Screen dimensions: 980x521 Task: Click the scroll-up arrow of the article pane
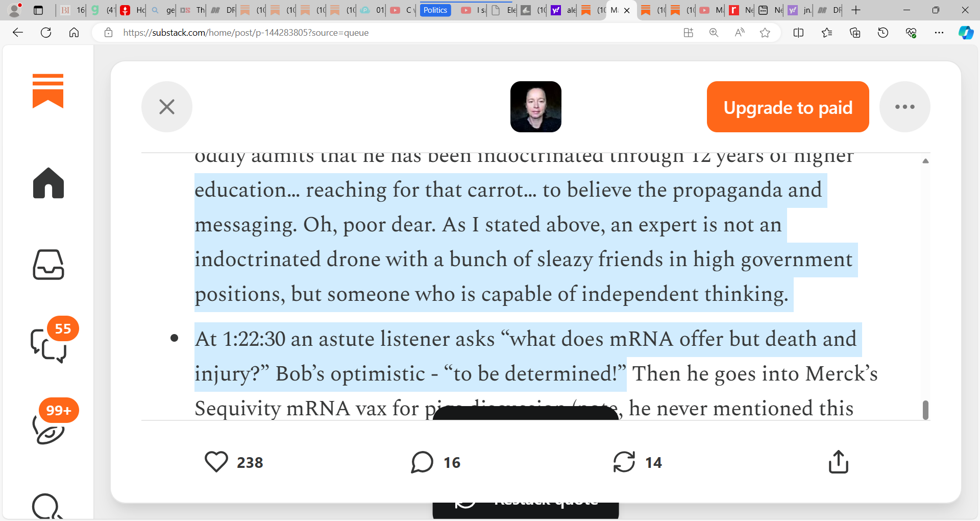point(925,161)
